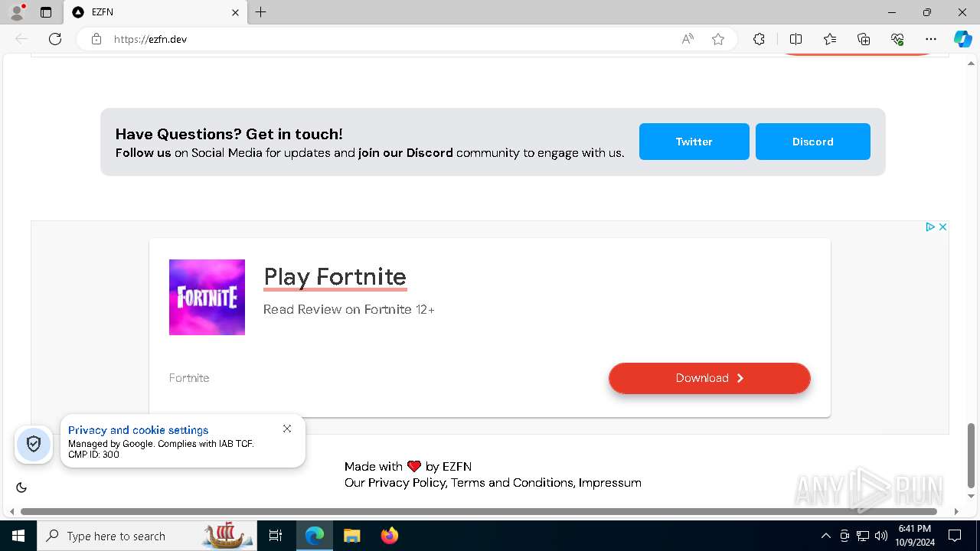The width and height of the screenshot is (980, 551).
Task: Open Read aloud icon in address bar
Action: click(688, 39)
